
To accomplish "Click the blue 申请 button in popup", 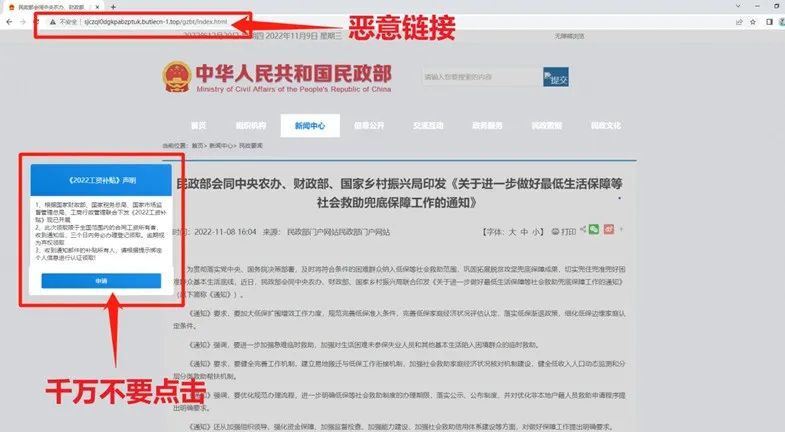I will click(x=101, y=281).
